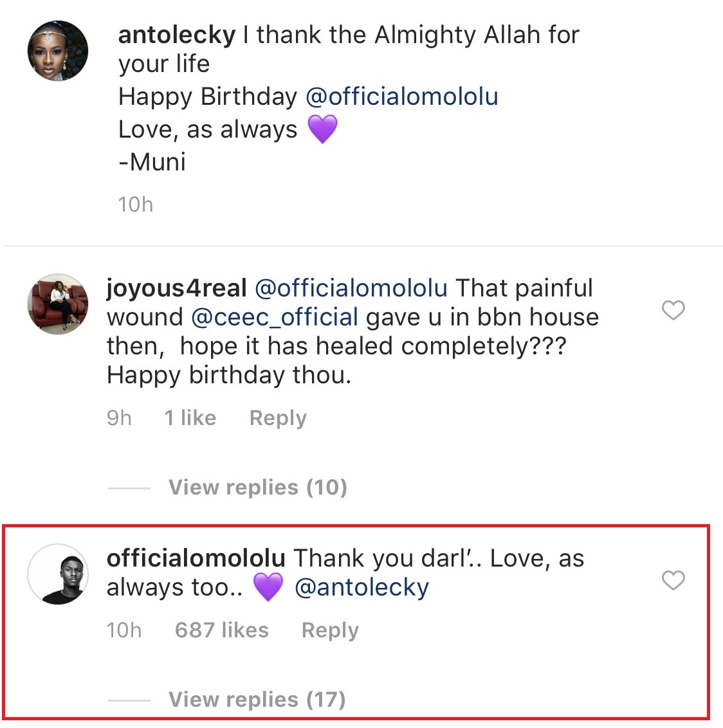Open antolecky's profile picture
Viewport: 723px width, 728px height.
click(58, 51)
